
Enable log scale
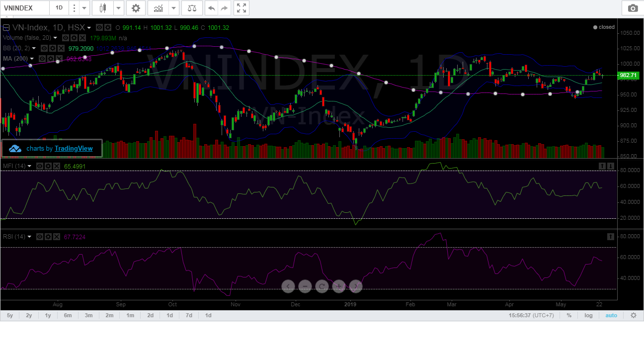tap(588, 315)
